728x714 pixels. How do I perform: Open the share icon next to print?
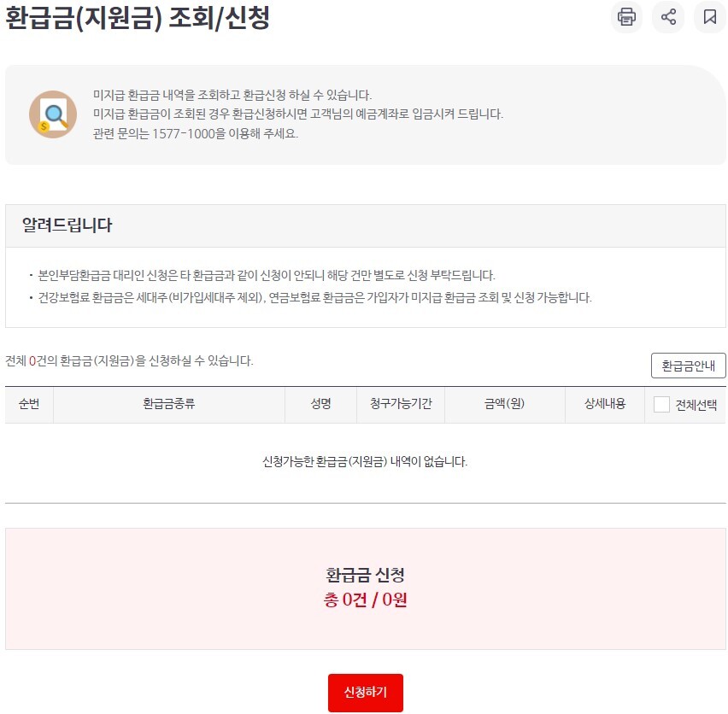(667, 17)
